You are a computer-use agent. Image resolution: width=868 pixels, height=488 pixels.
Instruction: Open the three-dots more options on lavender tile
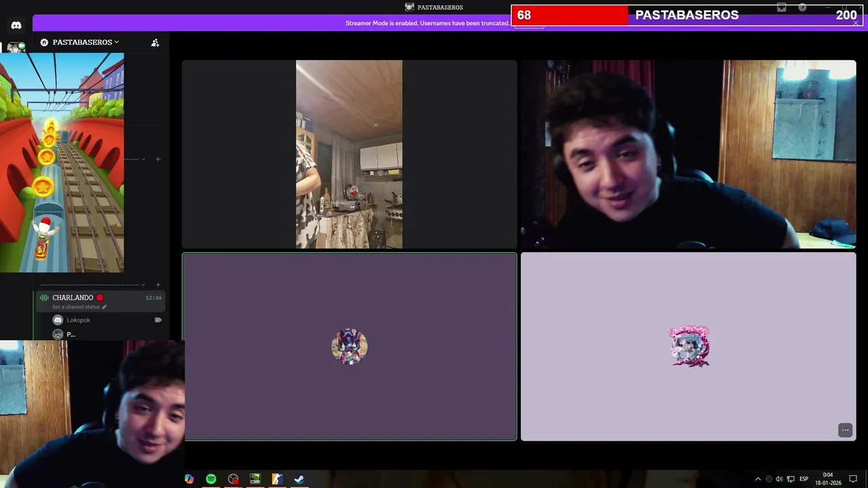[845, 430]
